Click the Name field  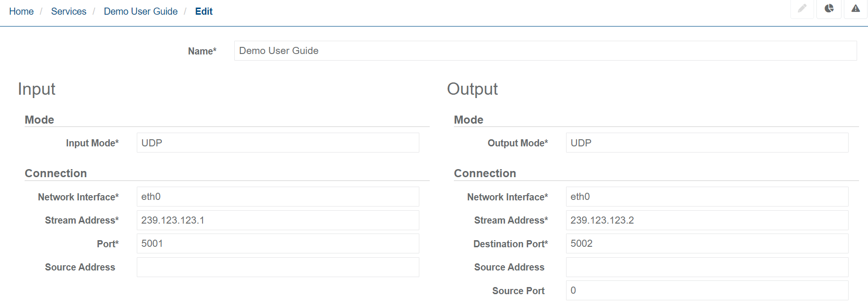click(x=545, y=51)
